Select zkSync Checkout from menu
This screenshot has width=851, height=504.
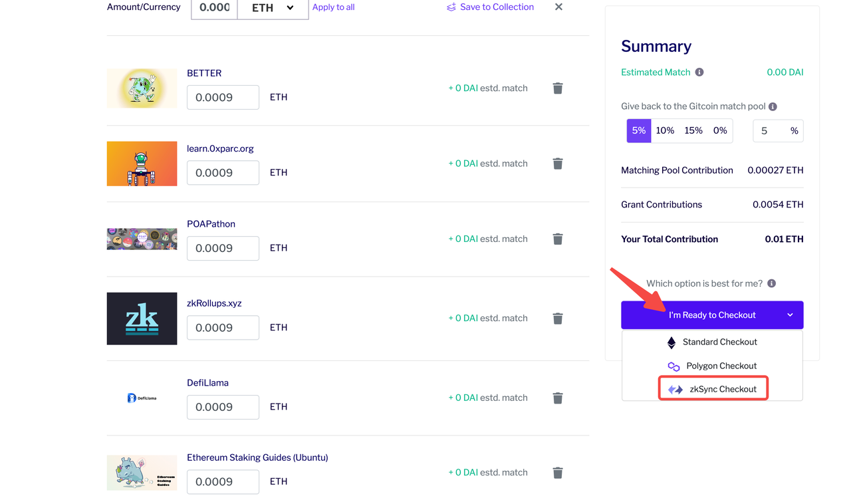pos(713,389)
